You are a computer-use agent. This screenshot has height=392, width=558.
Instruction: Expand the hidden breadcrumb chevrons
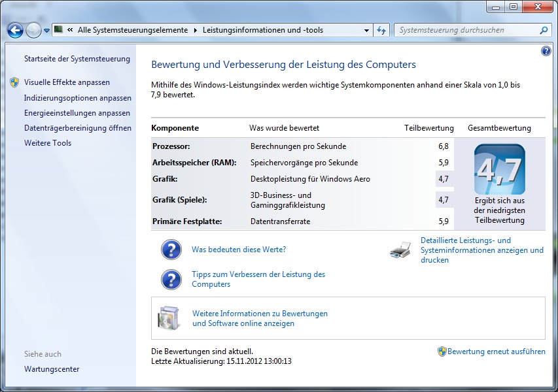pyautogui.click(x=71, y=30)
